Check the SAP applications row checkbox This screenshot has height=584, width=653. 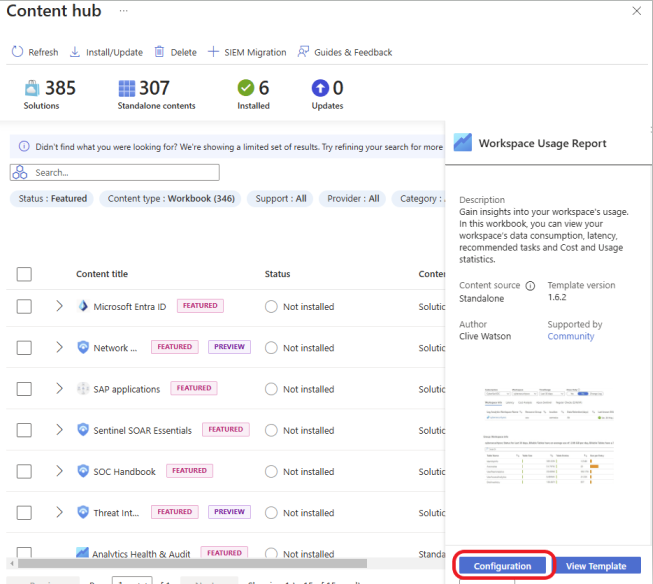tap(24, 389)
